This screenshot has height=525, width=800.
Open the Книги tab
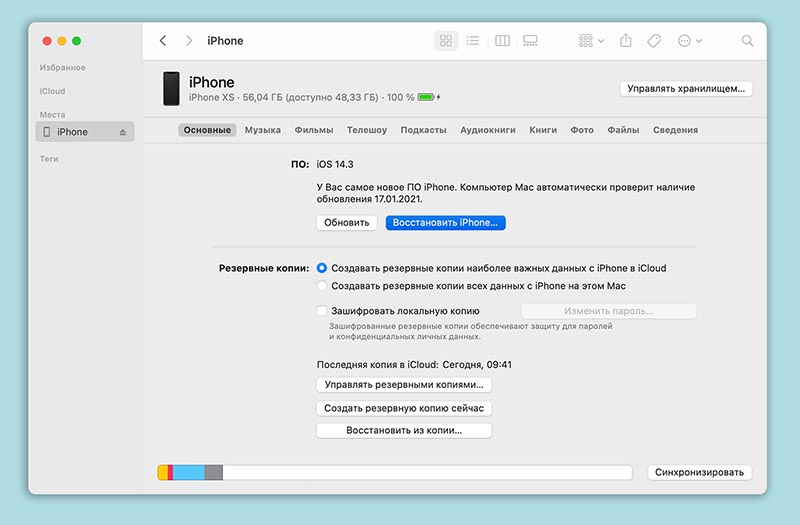pos(543,130)
